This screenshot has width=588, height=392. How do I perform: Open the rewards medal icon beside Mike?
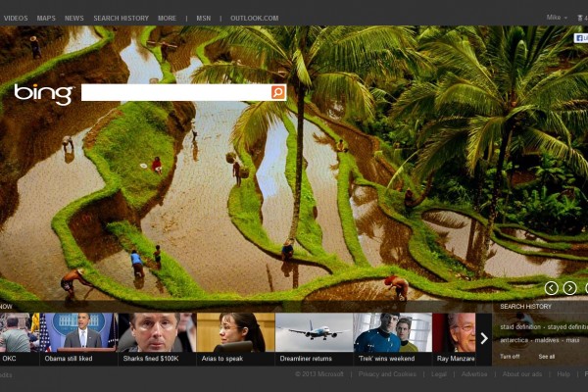click(x=581, y=18)
